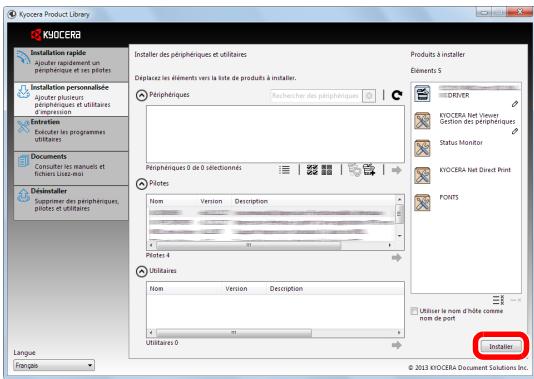Click the remove all products list icon
This screenshot has width=534, height=379.
498,300
